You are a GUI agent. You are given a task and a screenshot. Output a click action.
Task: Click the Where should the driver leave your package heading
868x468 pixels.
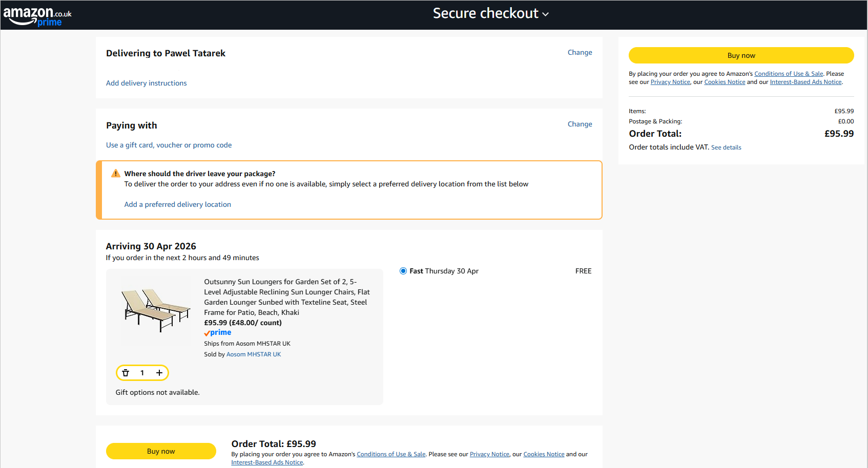pos(200,174)
